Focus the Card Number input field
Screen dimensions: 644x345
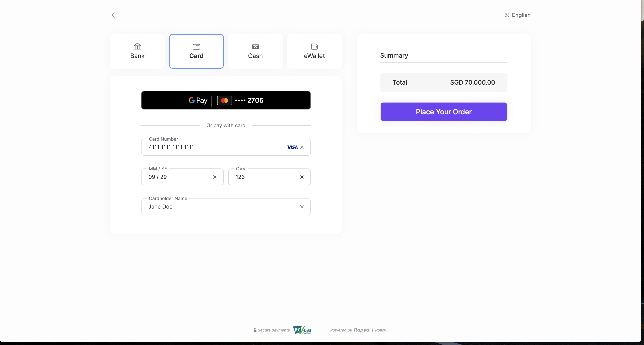coord(212,147)
